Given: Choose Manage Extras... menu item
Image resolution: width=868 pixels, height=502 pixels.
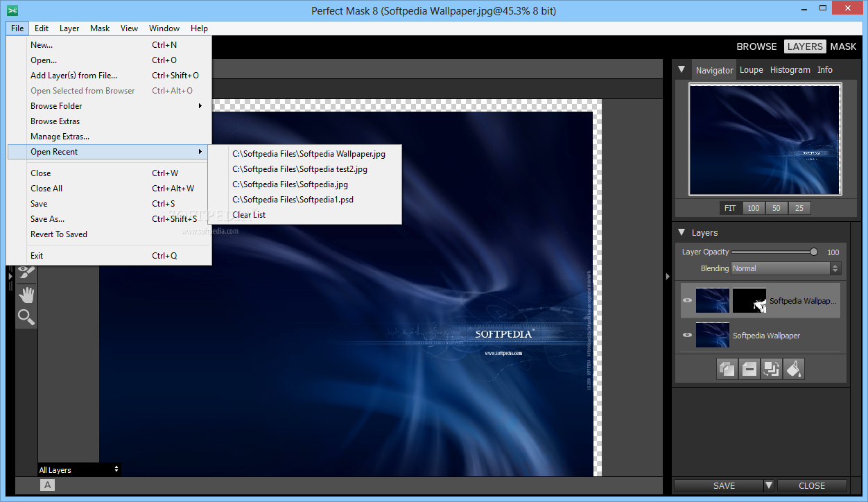Looking at the screenshot, I should (108, 137).
